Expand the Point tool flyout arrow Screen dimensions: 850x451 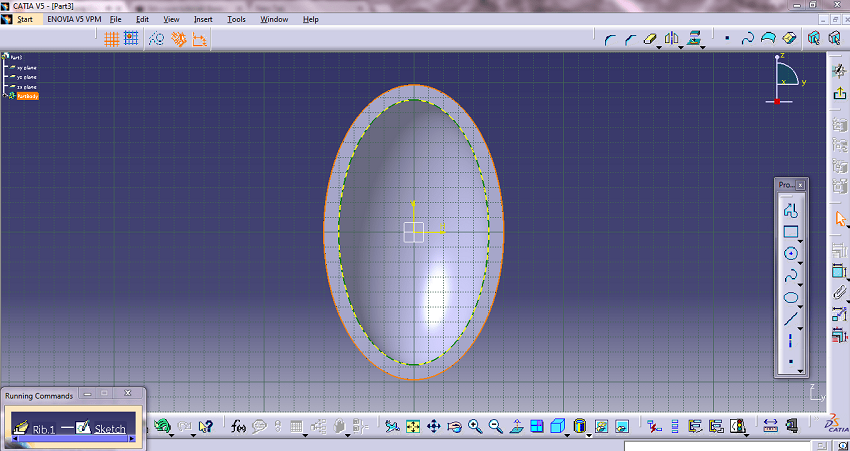[x=801, y=372]
